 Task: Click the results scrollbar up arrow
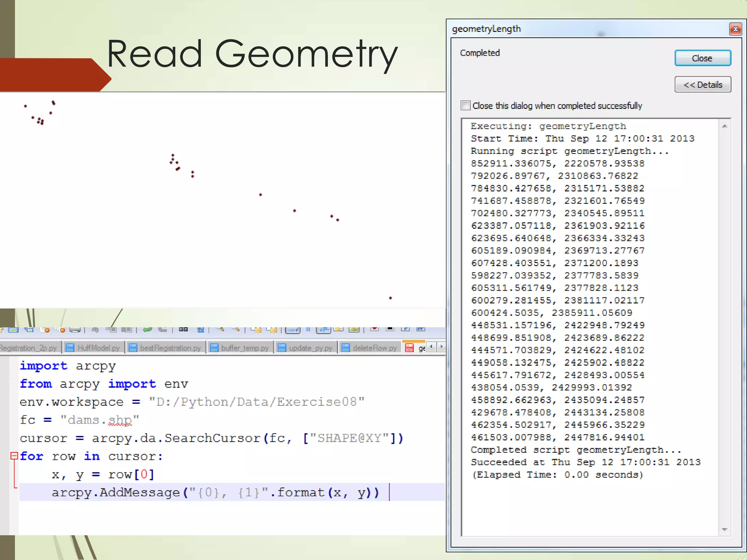(x=724, y=126)
